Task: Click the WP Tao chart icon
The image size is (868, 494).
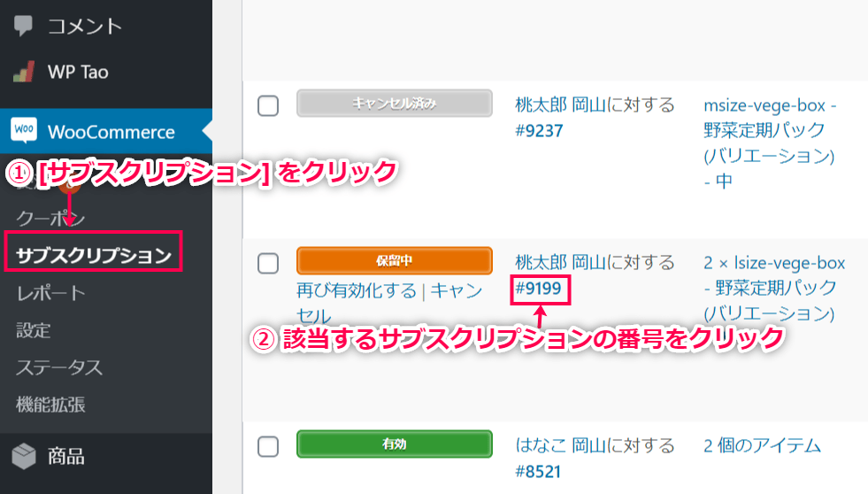Action: click(23, 72)
